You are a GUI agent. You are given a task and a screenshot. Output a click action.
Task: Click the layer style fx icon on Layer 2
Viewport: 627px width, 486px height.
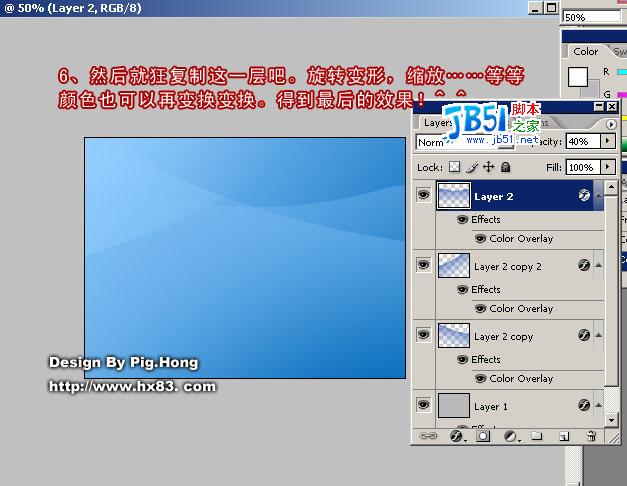click(584, 195)
